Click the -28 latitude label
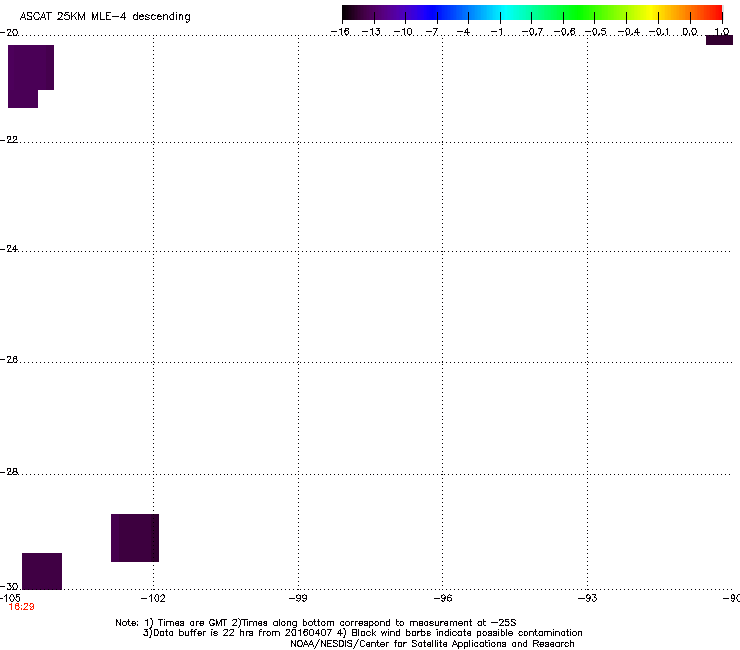Screen dimensions: 740x650 [x=9, y=472]
